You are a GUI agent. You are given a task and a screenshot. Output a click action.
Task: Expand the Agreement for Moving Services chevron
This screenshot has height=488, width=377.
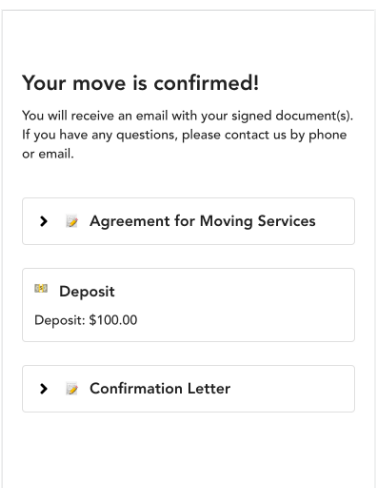pyautogui.click(x=43, y=221)
